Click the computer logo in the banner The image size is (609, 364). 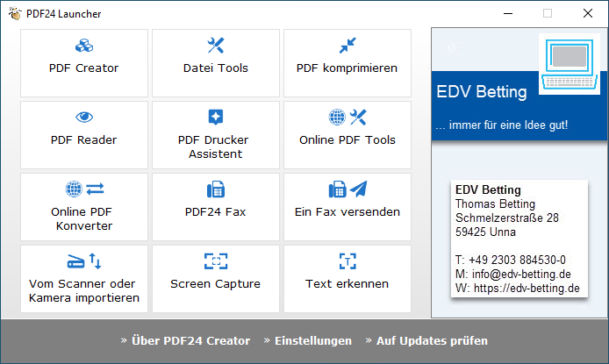[569, 64]
